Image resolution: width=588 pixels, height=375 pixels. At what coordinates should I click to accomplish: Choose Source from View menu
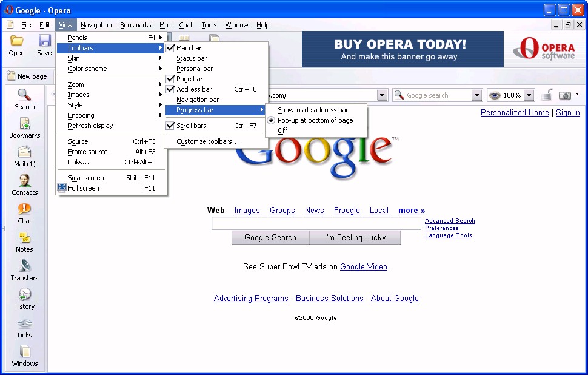pos(110,141)
